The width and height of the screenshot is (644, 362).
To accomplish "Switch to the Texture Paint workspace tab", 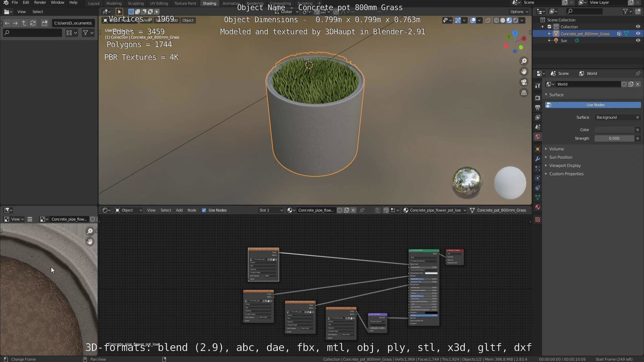I will click(185, 3).
